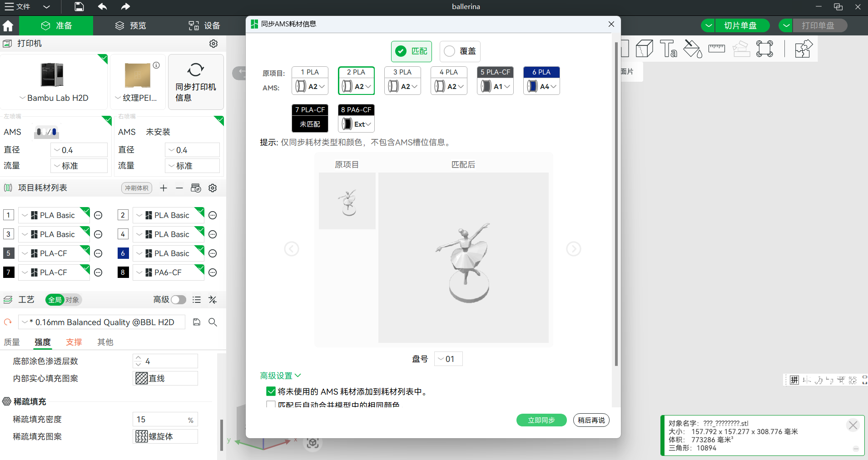
Task: Open AMS slot dropdown for 6 PLA
Action: pyautogui.click(x=542, y=86)
